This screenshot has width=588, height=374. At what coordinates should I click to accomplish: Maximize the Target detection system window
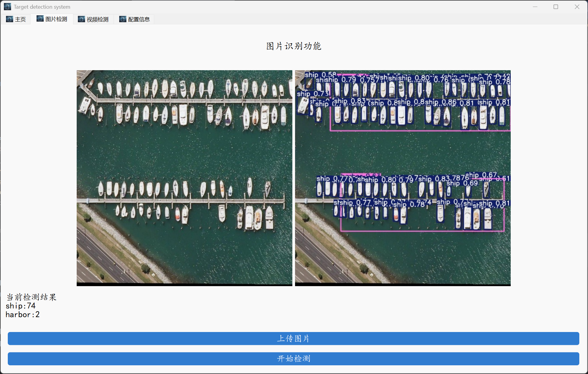(556, 7)
